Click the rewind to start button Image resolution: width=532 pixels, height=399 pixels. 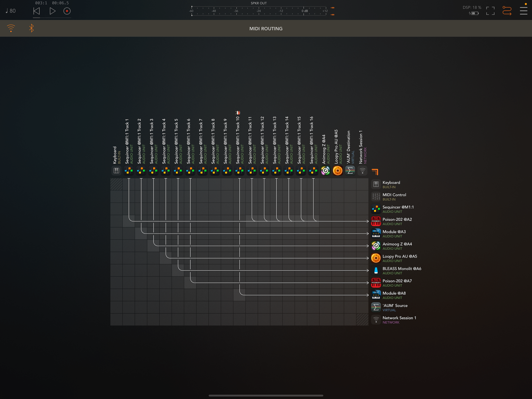click(x=37, y=11)
